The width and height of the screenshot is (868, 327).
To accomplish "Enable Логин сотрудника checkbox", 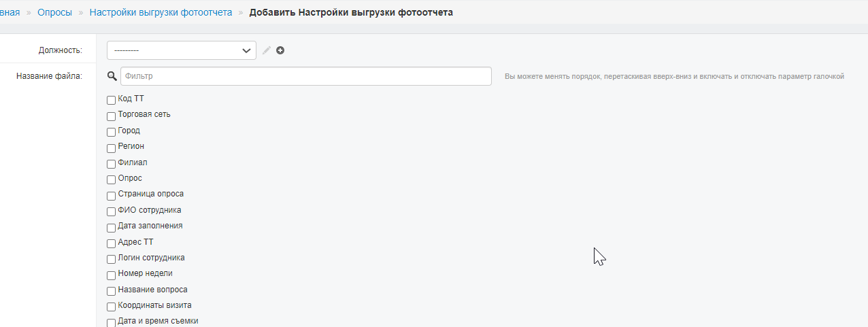I will (x=112, y=259).
